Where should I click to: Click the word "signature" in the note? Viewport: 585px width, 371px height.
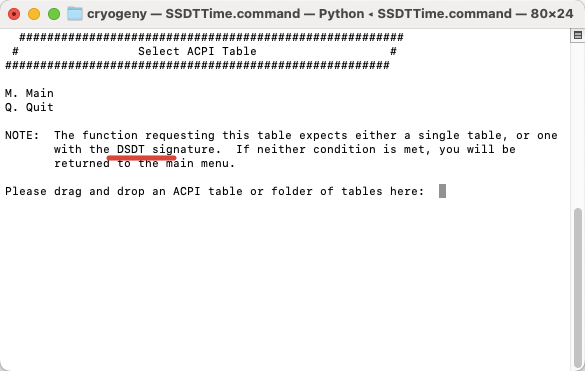184,149
